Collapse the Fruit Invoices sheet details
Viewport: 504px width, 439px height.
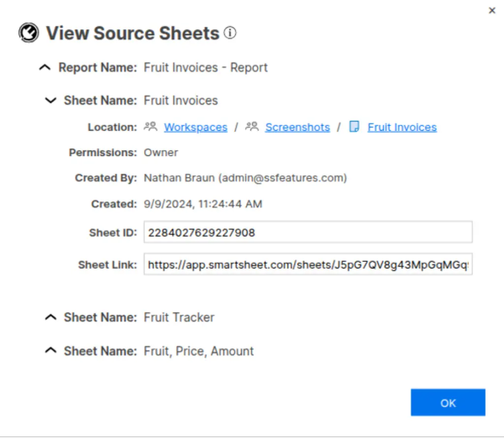(x=50, y=101)
